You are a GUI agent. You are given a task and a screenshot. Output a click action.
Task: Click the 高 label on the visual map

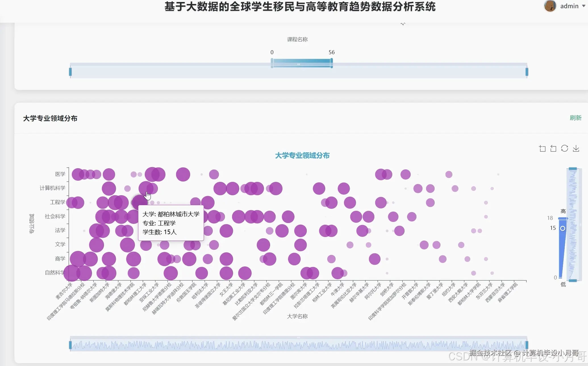coord(563,211)
